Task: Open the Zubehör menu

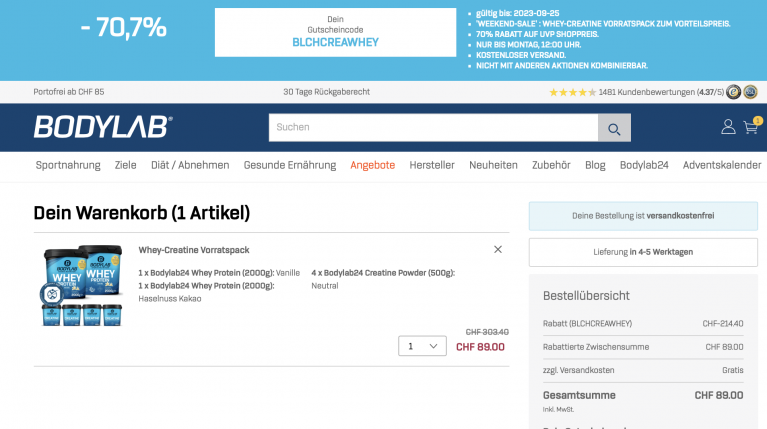Action: (551, 165)
